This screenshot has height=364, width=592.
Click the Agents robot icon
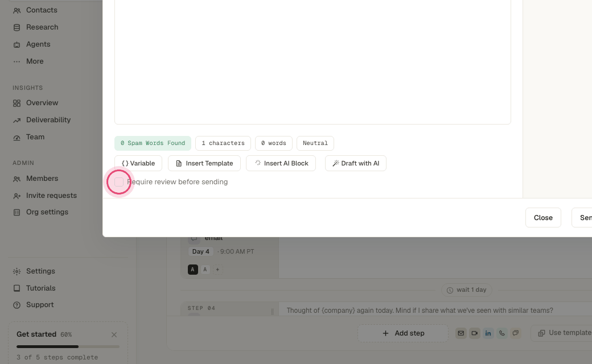pyautogui.click(x=17, y=44)
